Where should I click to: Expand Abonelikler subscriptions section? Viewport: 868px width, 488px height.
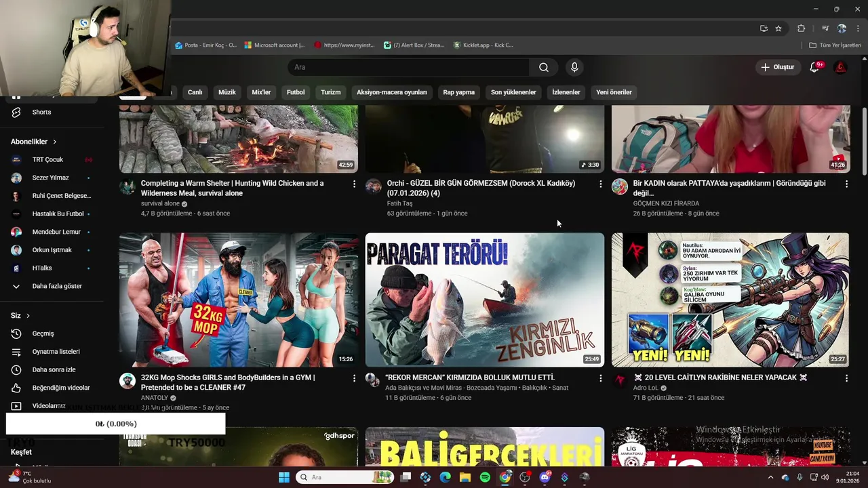tap(34, 142)
